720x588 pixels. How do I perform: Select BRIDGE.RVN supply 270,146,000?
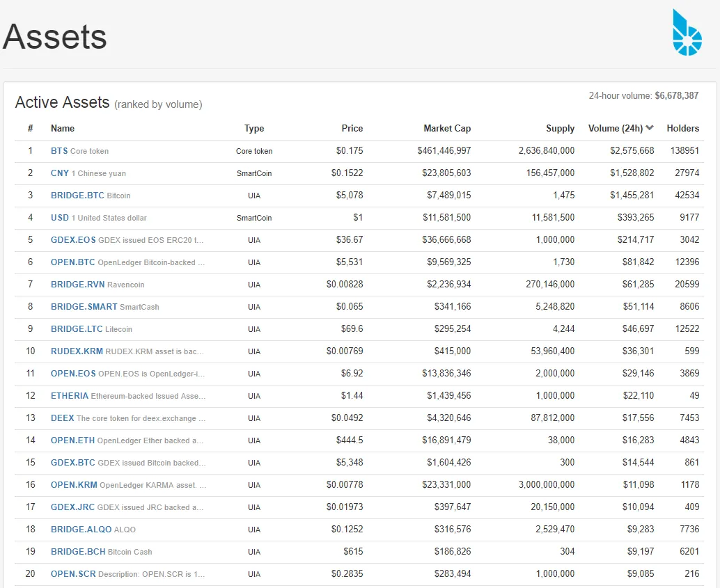click(x=550, y=284)
